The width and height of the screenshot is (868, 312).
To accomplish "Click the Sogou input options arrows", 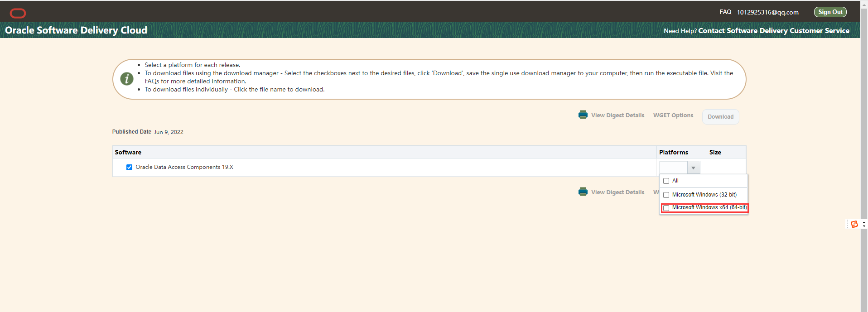I will click(x=864, y=224).
